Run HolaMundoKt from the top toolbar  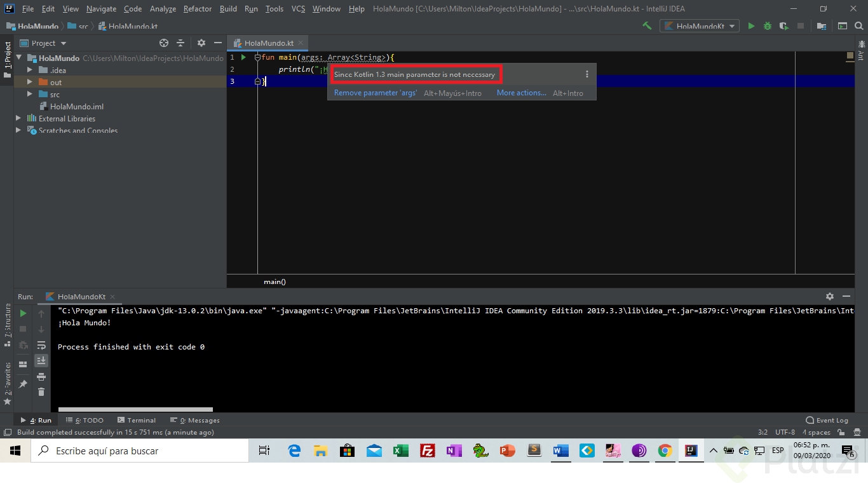751,26
